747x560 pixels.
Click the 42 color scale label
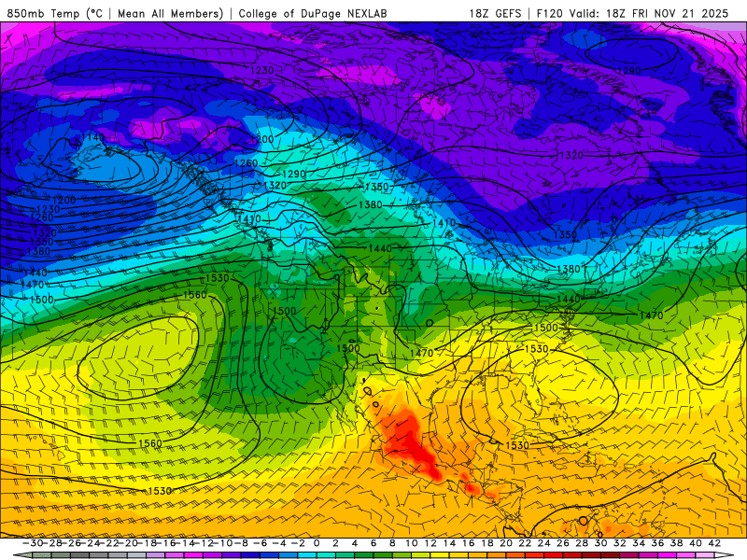coord(714,543)
